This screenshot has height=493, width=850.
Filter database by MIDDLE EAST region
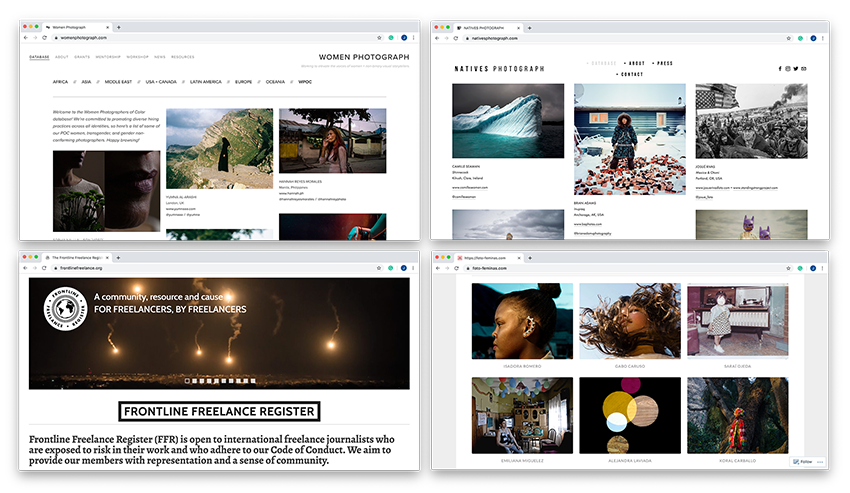coord(118,82)
